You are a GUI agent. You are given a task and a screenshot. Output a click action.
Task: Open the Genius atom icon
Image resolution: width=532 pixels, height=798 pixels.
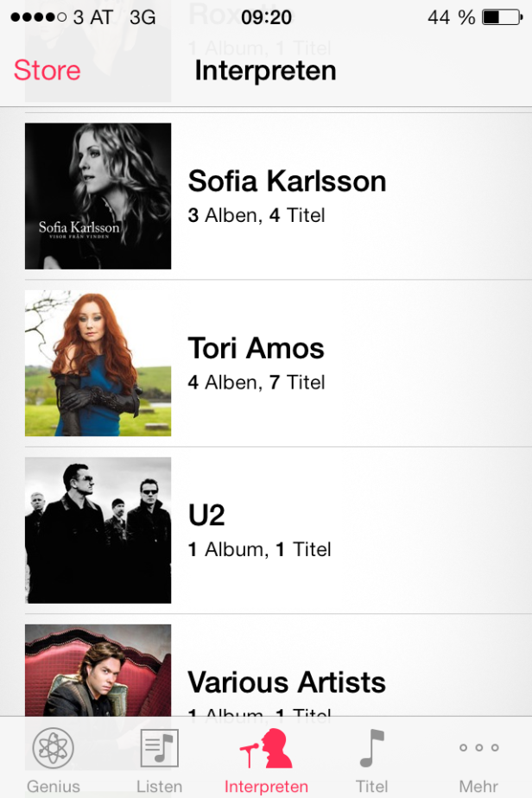tap(53, 748)
